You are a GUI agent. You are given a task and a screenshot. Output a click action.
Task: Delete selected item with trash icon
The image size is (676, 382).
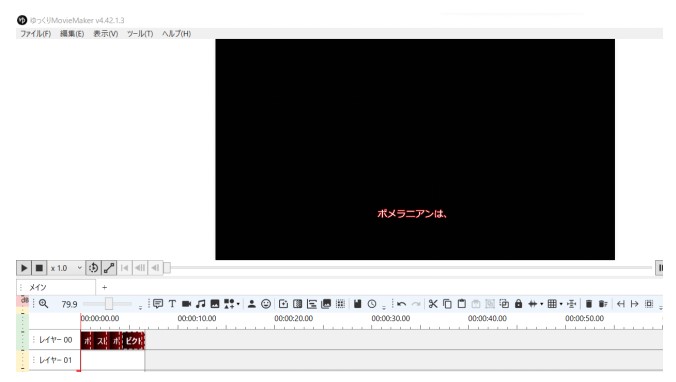(x=588, y=304)
